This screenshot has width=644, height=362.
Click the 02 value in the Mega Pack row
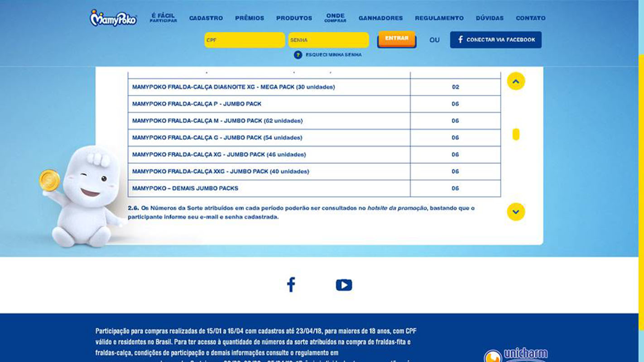(456, 87)
